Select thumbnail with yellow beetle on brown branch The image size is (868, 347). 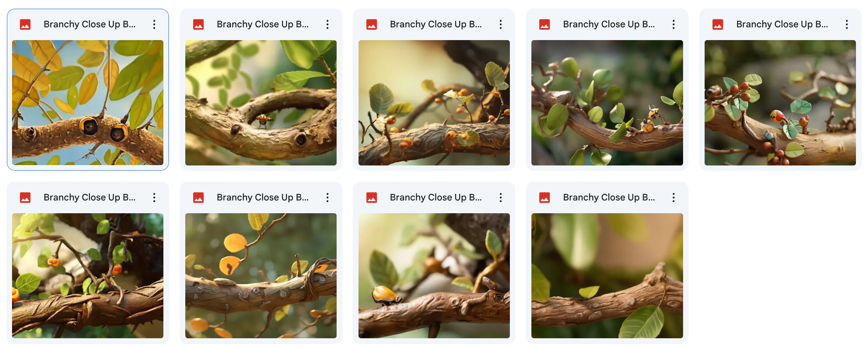tap(434, 276)
